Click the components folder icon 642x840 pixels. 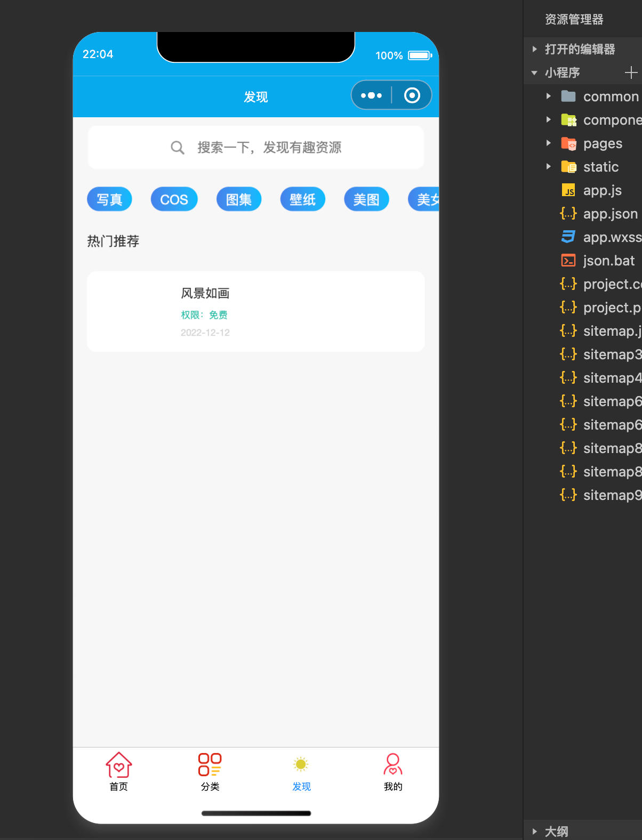point(568,120)
